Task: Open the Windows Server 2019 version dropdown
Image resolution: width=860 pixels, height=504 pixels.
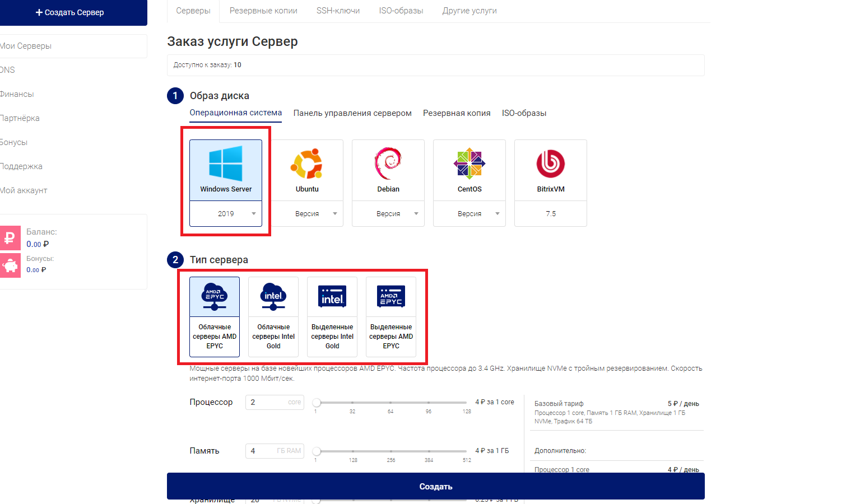Action: pos(226,214)
